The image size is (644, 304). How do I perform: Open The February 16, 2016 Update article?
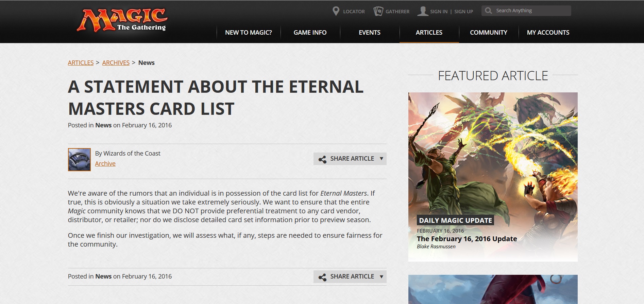click(x=467, y=239)
